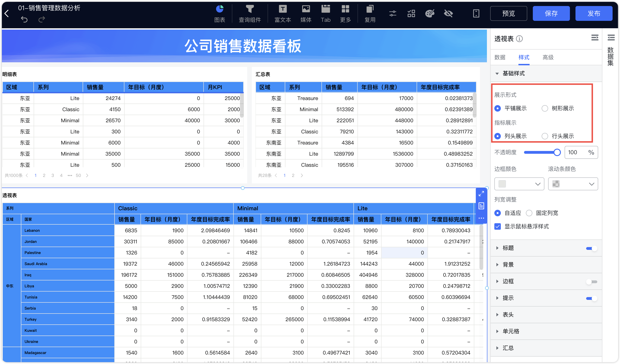Add a 查询组件 filter component
Image resolution: width=620 pixels, height=364 pixels.
[x=250, y=14]
